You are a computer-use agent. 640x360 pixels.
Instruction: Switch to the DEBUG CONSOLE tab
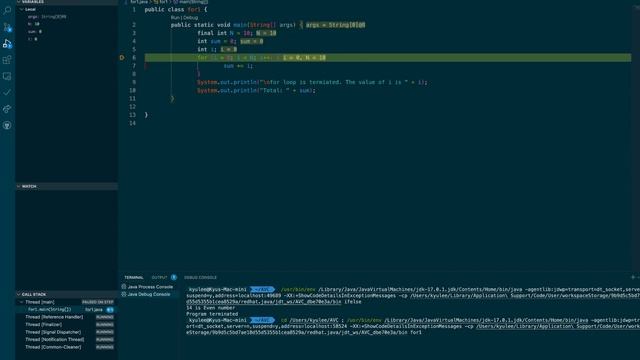pyautogui.click(x=200, y=278)
